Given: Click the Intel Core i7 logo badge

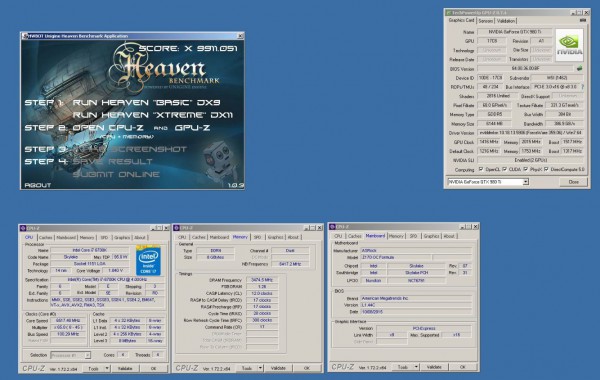Looking at the screenshot, I should coord(148,260).
